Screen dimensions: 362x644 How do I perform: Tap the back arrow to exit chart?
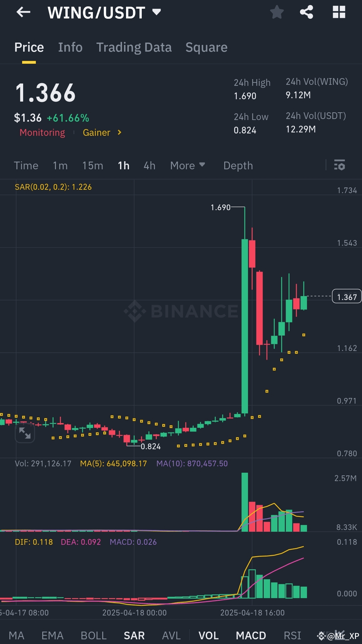(22, 12)
